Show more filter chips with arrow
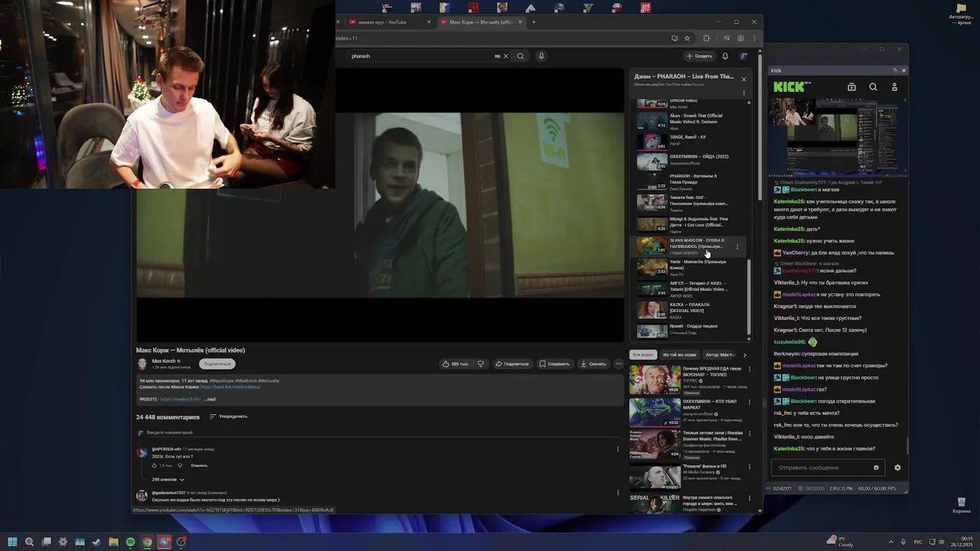This screenshot has width=980, height=551. [744, 355]
